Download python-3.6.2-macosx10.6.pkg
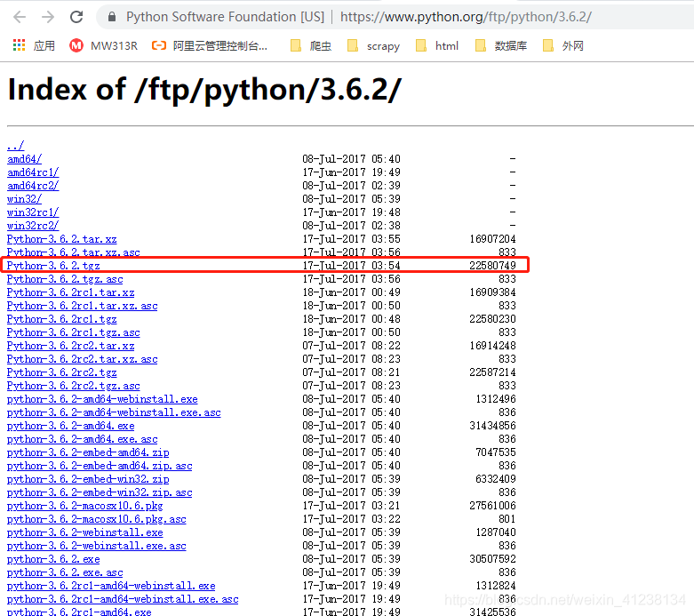The width and height of the screenshot is (694, 616). pyautogui.click(x=85, y=506)
